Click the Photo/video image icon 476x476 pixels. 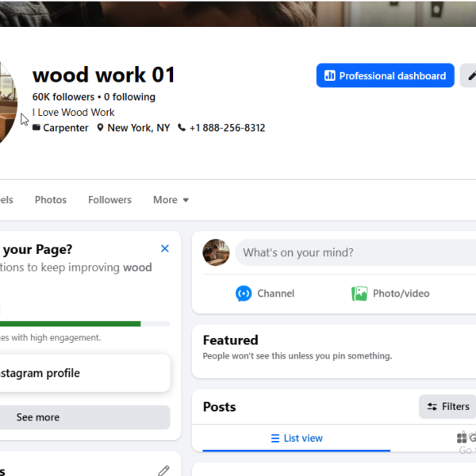(359, 294)
